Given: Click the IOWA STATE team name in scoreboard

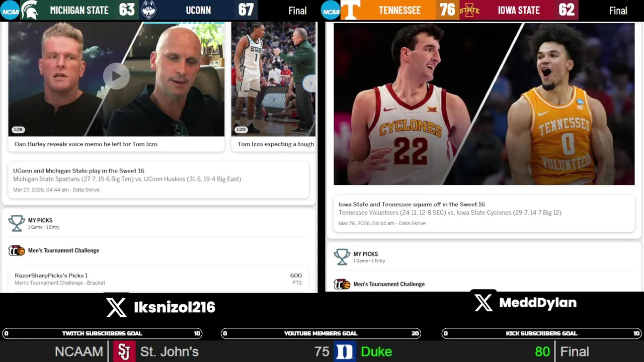Looking at the screenshot, I should (x=519, y=10).
